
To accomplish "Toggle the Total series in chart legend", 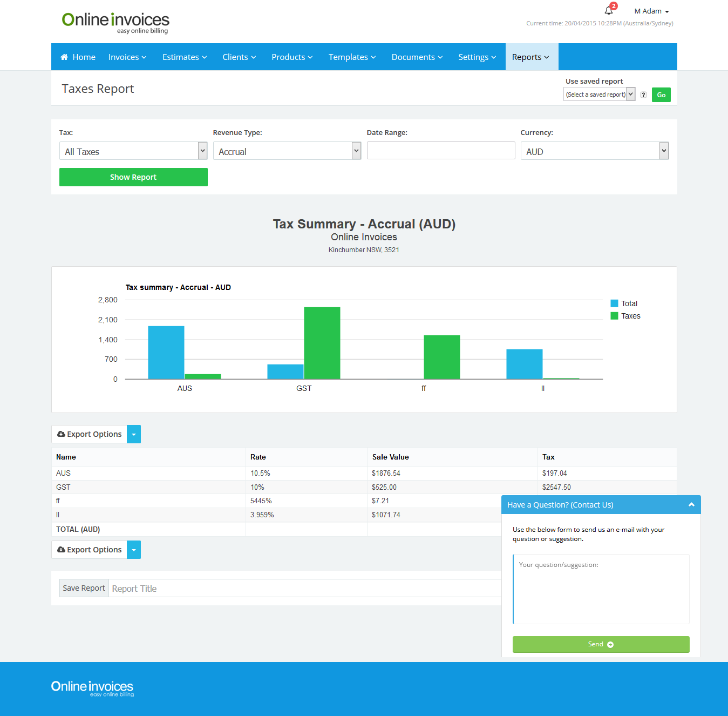I will pyautogui.click(x=624, y=303).
